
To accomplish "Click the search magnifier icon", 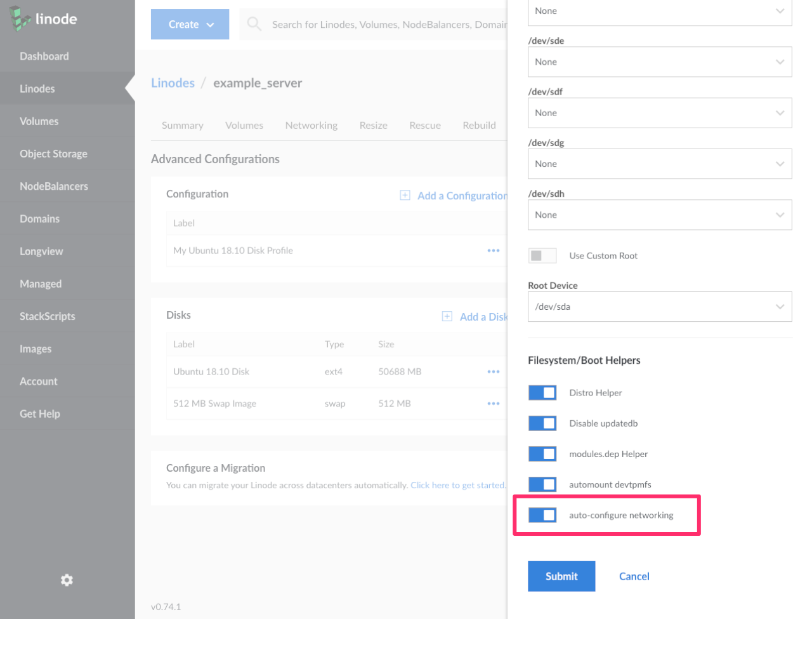I will (x=254, y=24).
